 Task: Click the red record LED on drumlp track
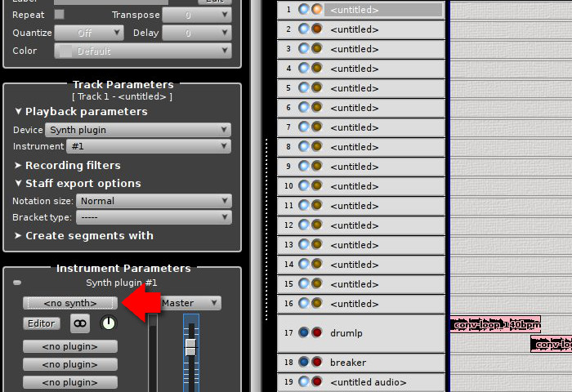point(317,332)
